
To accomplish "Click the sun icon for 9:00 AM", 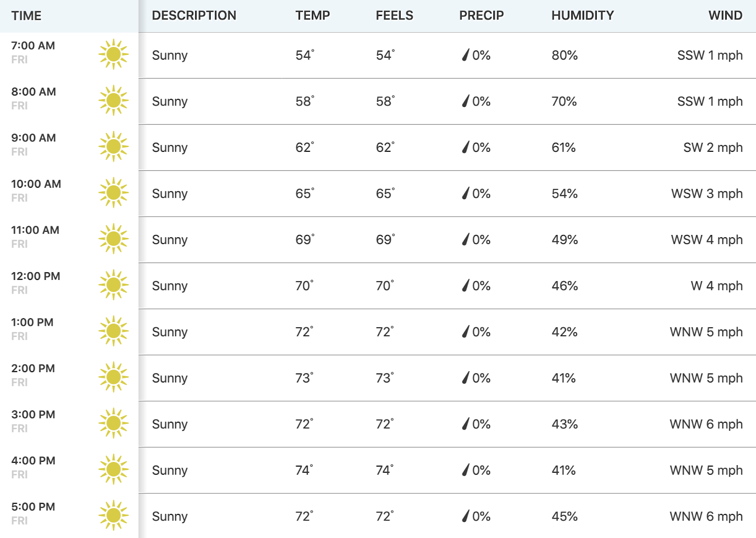I will click(x=113, y=147).
